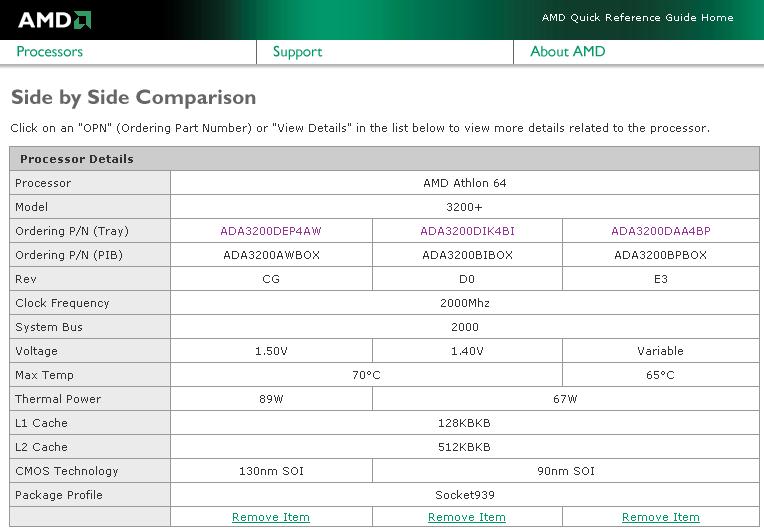Click the '90nm SOI' technology cell

click(566, 471)
